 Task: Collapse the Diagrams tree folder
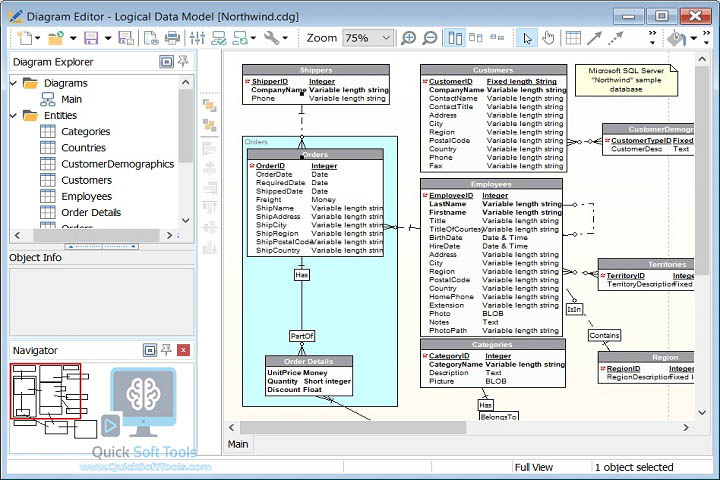[x=14, y=83]
